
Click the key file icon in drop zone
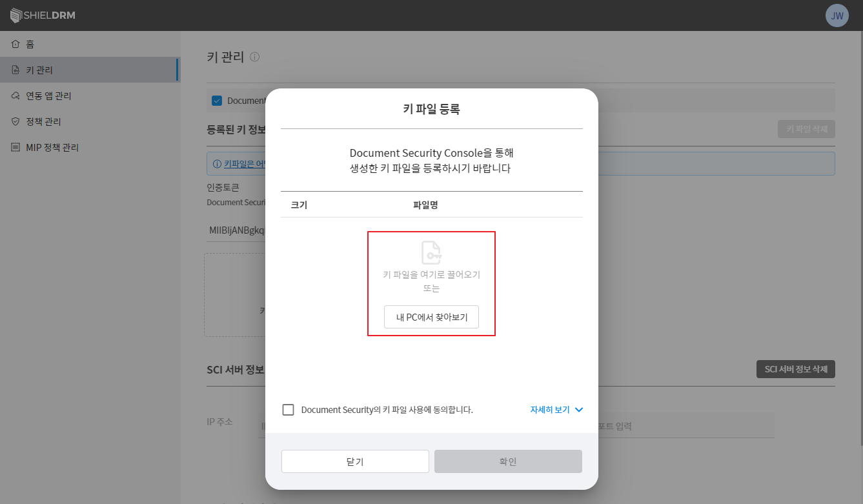click(x=431, y=252)
